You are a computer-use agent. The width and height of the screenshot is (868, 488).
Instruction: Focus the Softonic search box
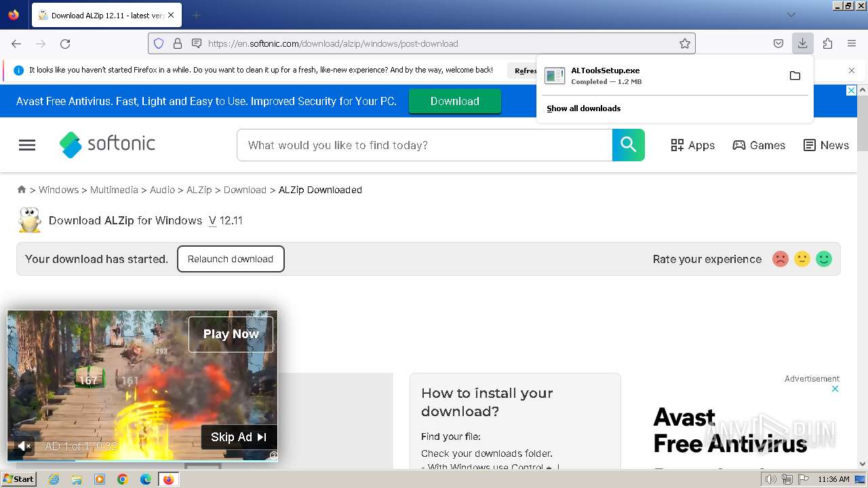pos(425,145)
